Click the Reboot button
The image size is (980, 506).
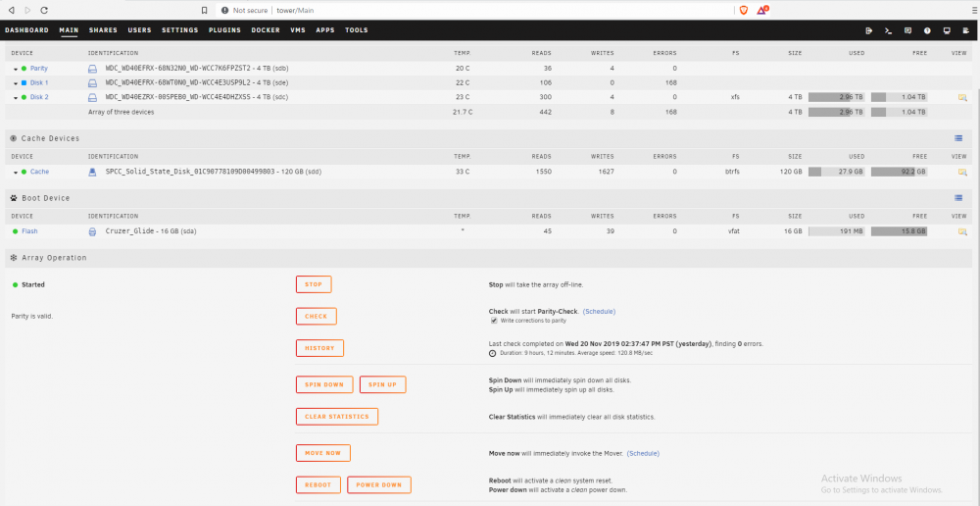(x=318, y=484)
